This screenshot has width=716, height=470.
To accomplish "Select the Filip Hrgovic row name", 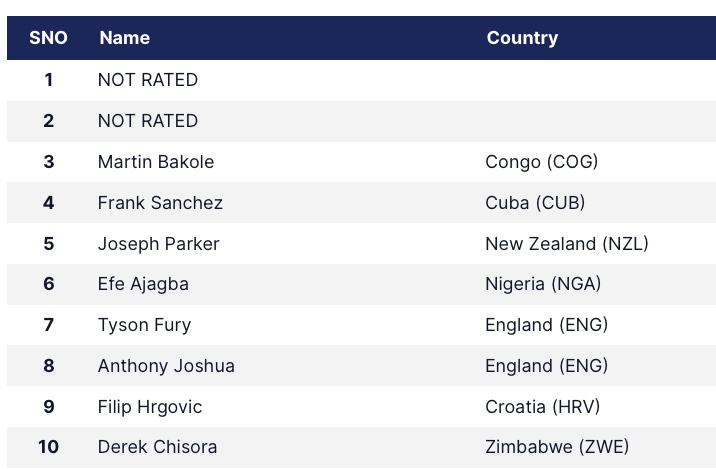I will click(150, 407).
